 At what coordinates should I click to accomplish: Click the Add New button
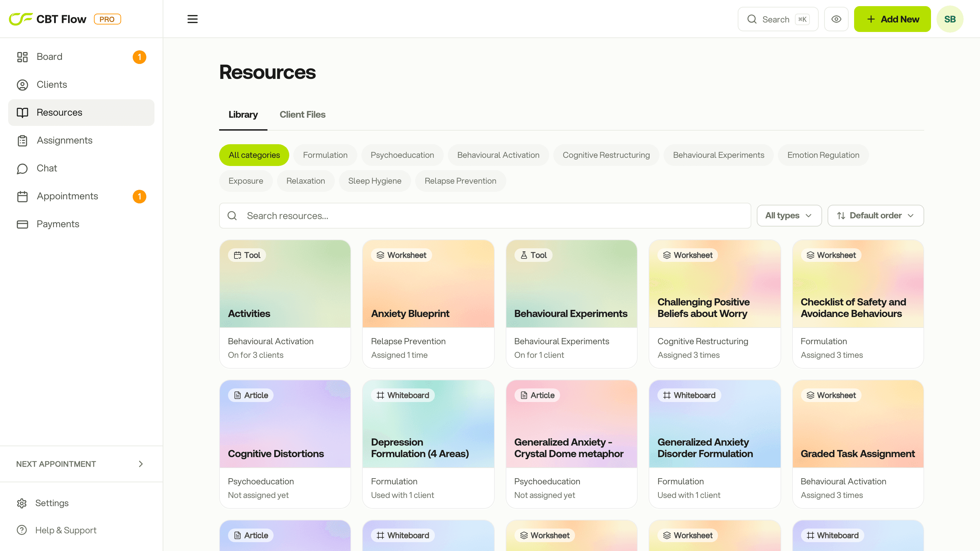892,19
